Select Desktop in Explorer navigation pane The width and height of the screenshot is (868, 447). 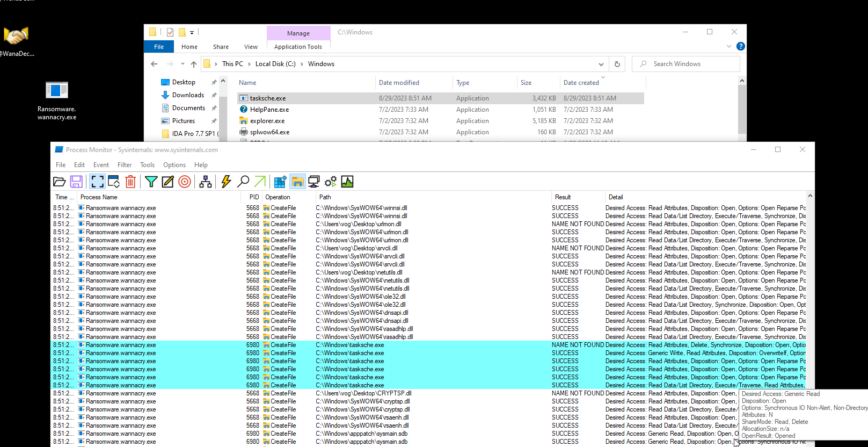click(x=184, y=82)
